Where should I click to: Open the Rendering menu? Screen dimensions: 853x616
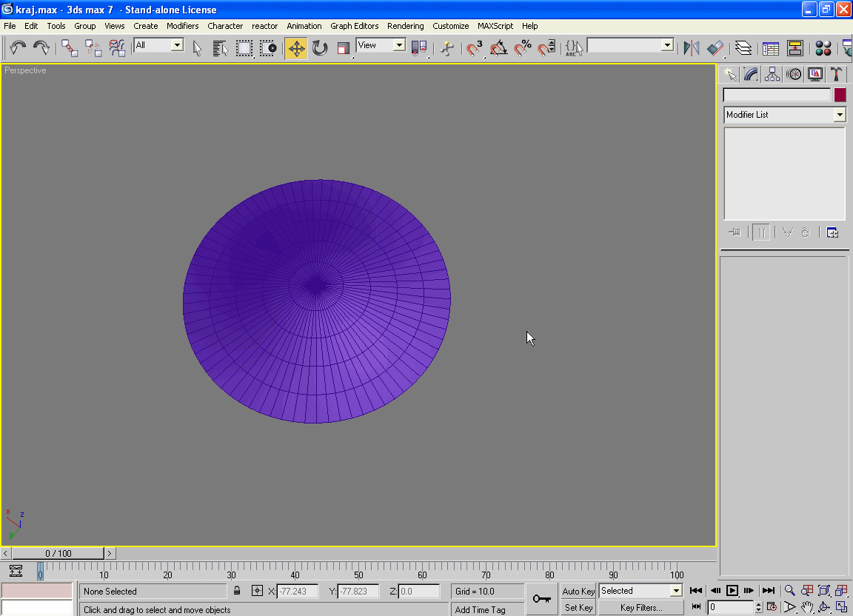pyautogui.click(x=405, y=26)
